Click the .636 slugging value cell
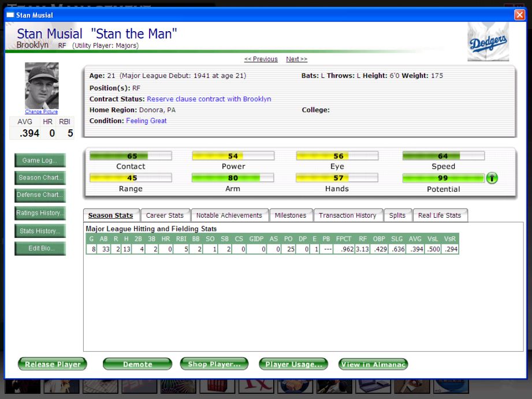Screen dimensions: 532x399 click(x=397, y=249)
